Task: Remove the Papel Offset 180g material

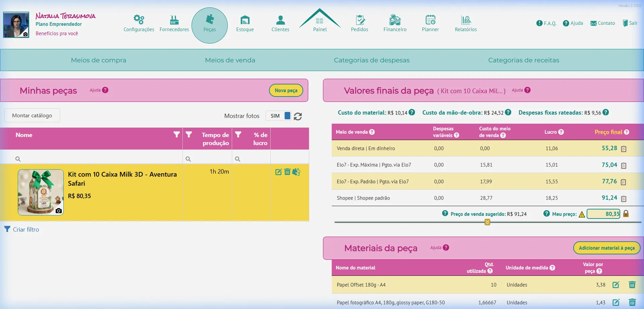Action: click(632, 285)
